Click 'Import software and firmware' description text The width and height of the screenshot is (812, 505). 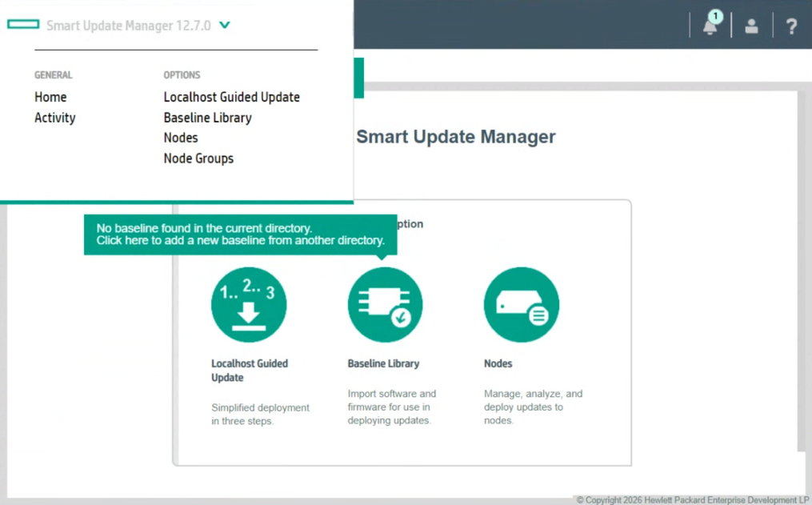point(391,407)
